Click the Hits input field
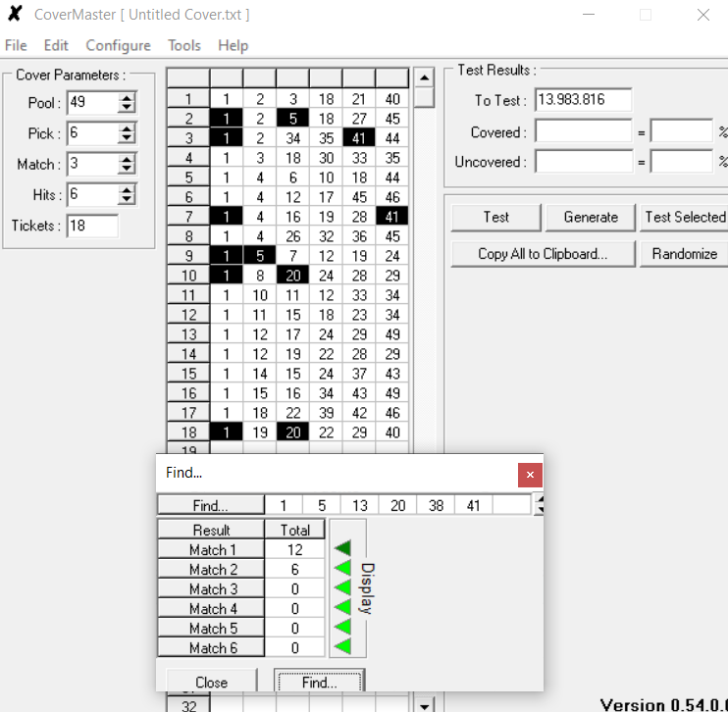 coord(92,195)
